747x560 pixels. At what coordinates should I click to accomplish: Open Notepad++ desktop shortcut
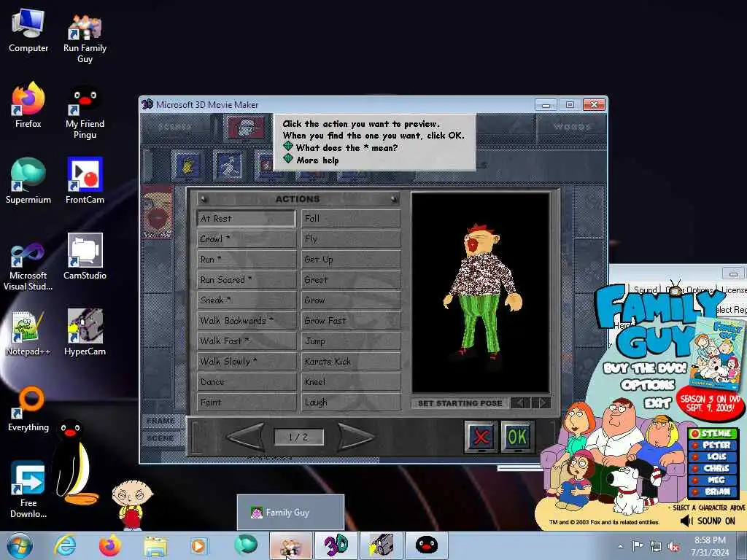pyautogui.click(x=28, y=333)
